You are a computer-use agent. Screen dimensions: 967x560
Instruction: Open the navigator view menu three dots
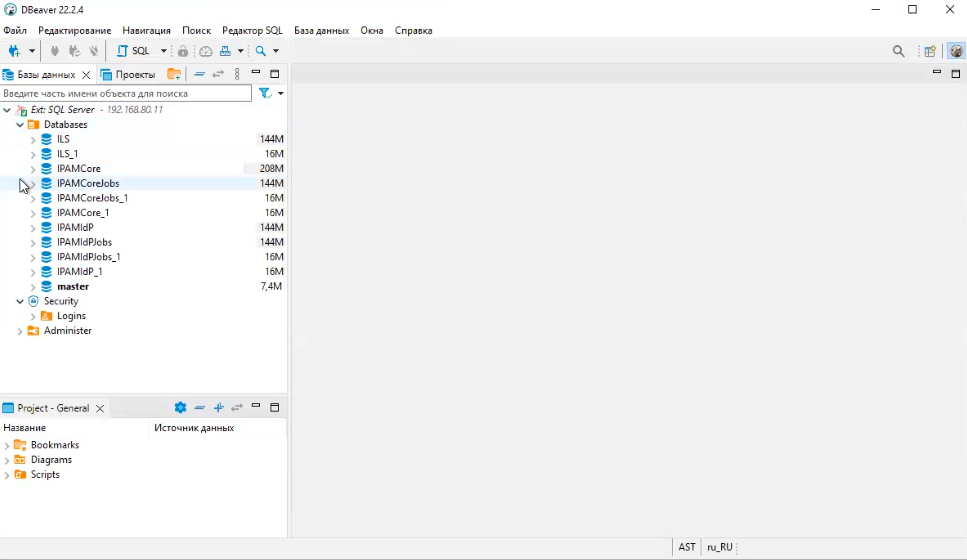(237, 74)
